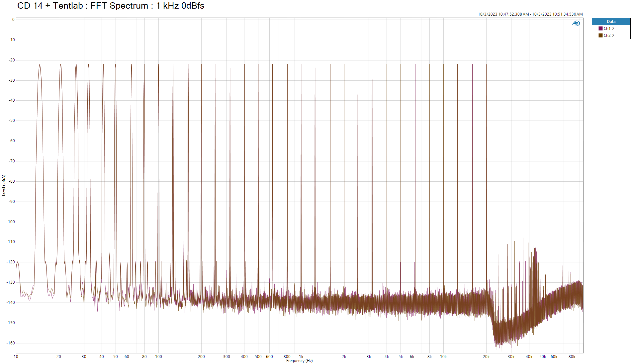Image resolution: width=632 pixels, height=364 pixels.
Task: Select the Ch1 legend entry label
Action: coord(608,29)
